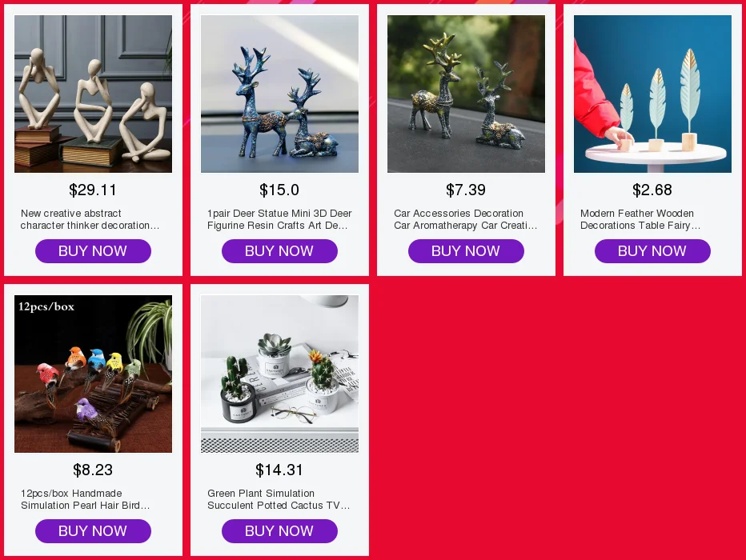
Task: Buy the $7.39 car accessories decoration
Action: [x=466, y=251]
